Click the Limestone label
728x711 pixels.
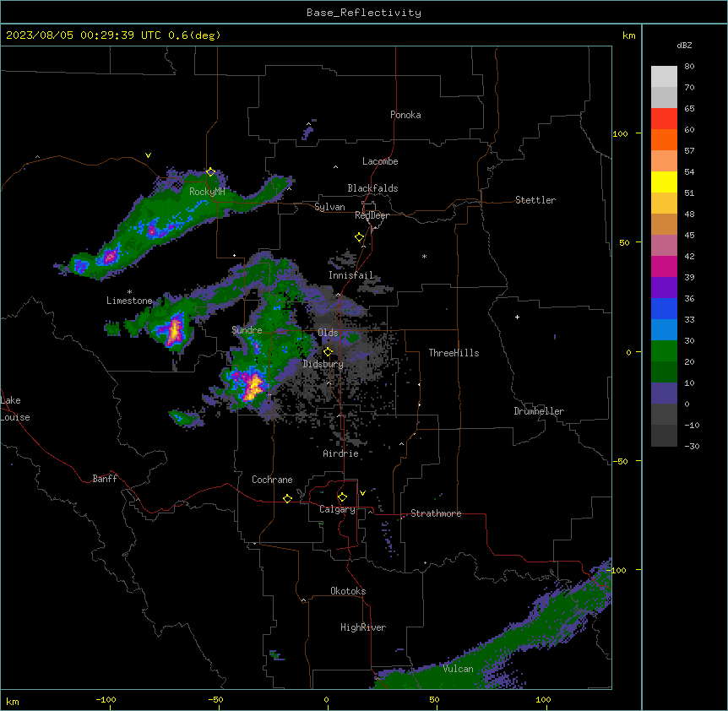pos(129,301)
